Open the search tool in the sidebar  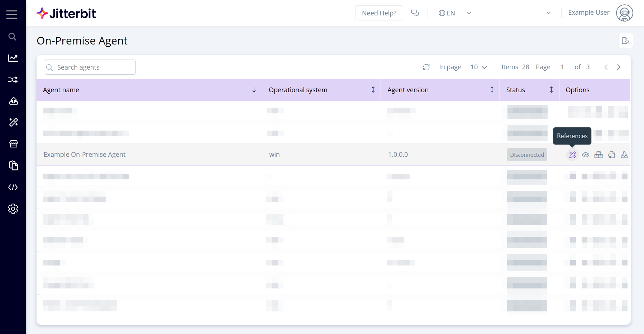[x=12, y=36]
